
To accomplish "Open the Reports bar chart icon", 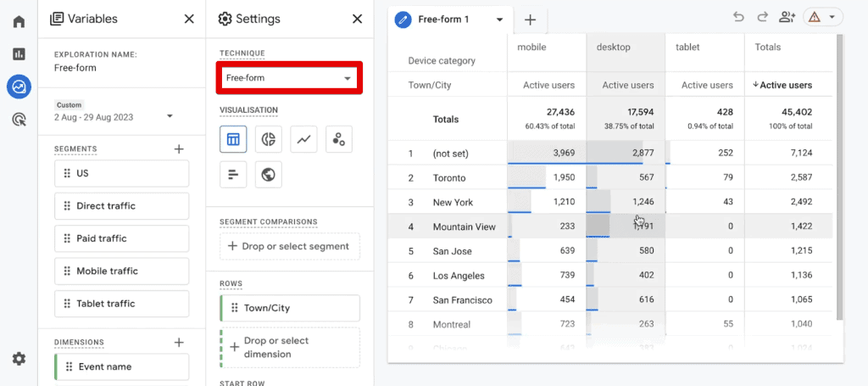I will pos(19,53).
